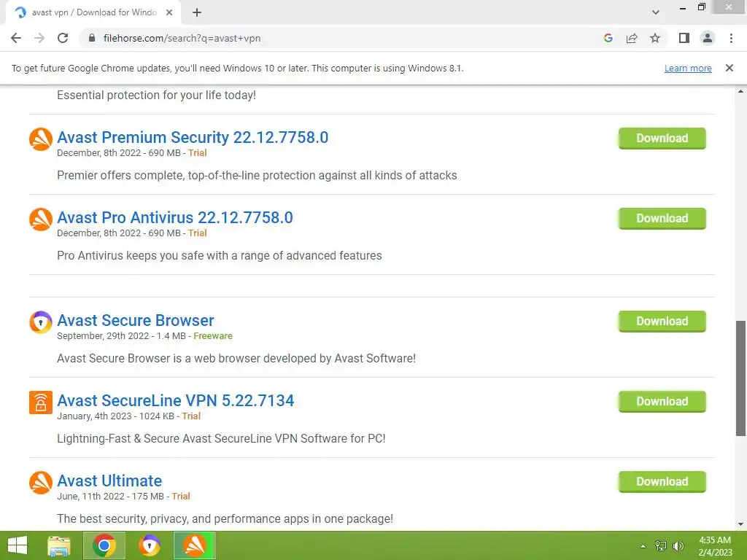The image size is (747, 560).
Task: Open the Chrome profile menu
Action: click(x=708, y=38)
